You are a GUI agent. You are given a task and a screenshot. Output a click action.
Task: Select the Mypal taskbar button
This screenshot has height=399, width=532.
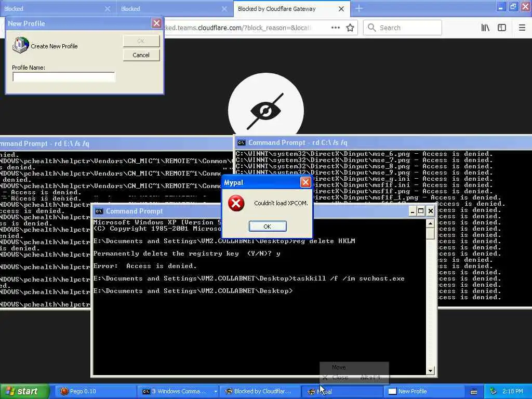(342, 391)
